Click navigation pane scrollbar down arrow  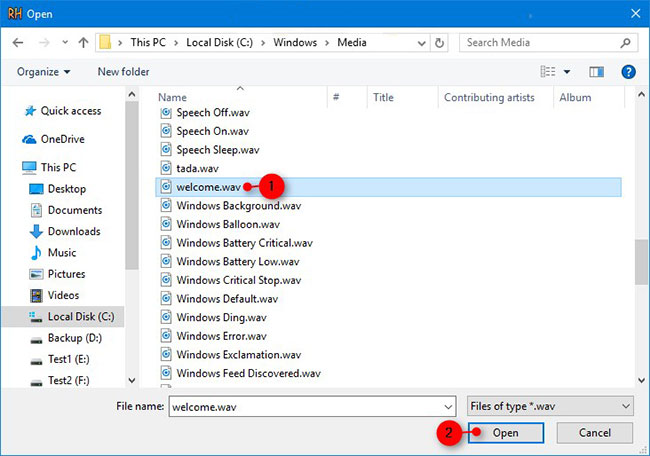click(x=132, y=380)
